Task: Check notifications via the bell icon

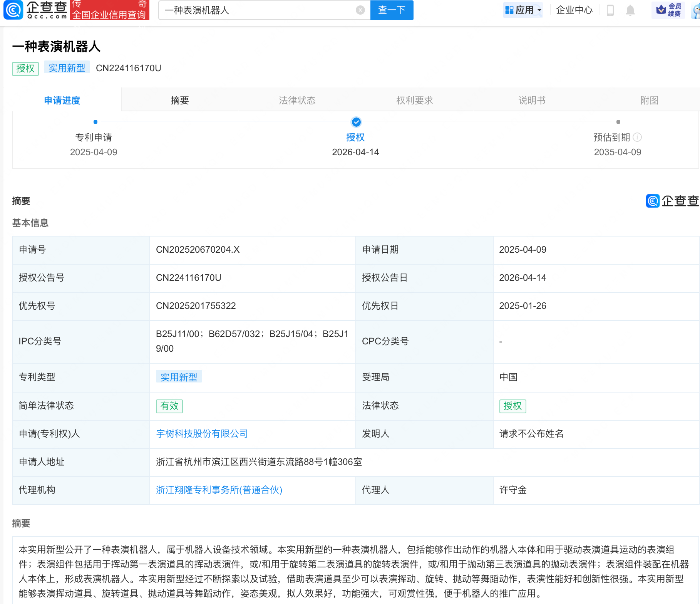Action: click(x=630, y=10)
